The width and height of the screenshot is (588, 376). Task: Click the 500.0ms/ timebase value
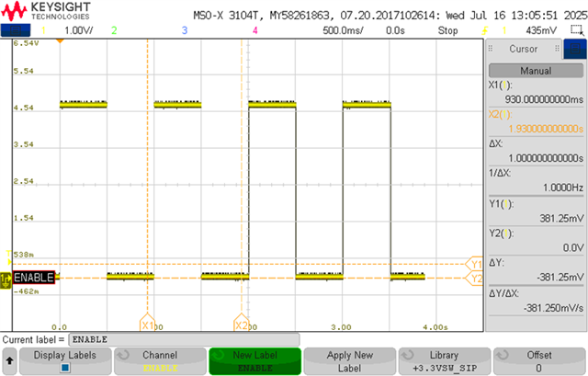pyautogui.click(x=343, y=30)
